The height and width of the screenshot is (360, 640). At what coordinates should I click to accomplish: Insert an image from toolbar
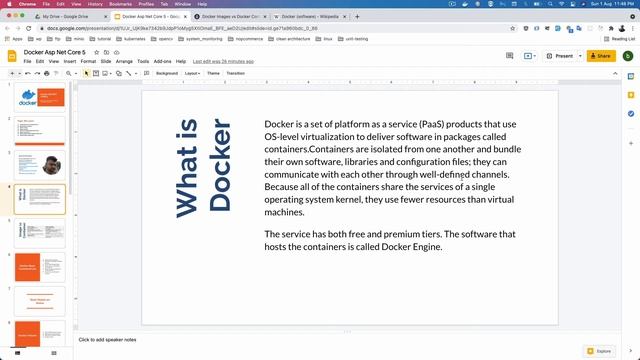point(105,73)
